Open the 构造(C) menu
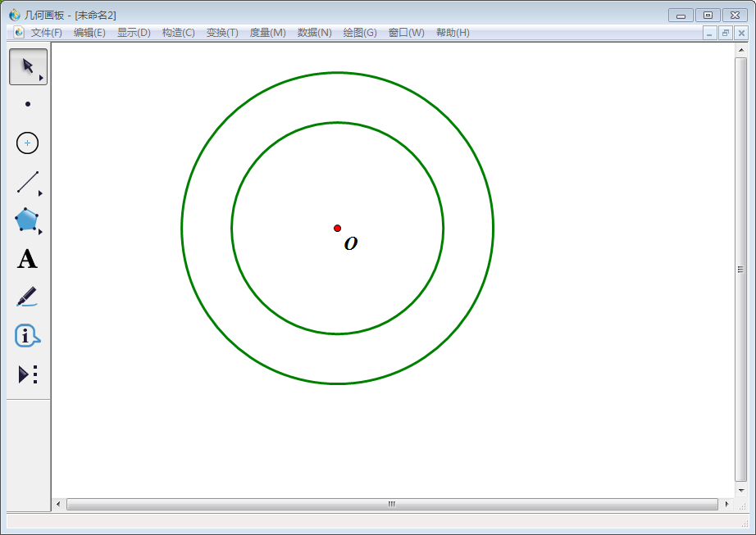Viewport: 756px width, 535px height. coord(178,33)
